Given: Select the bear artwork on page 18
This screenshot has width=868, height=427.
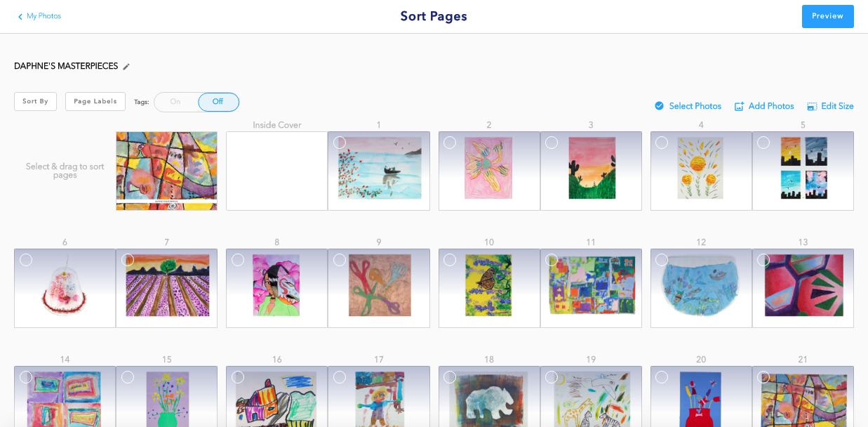Looking at the screenshot, I should coord(489,398).
